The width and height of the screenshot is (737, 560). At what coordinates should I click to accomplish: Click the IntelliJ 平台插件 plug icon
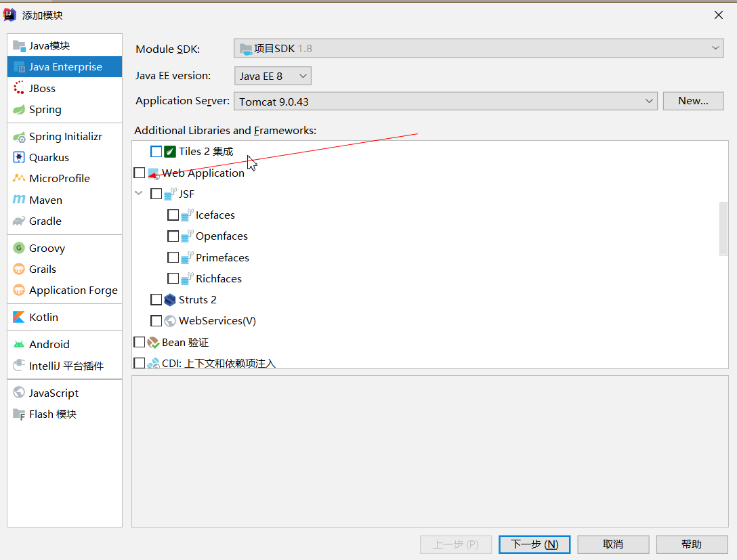coord(19,365)
